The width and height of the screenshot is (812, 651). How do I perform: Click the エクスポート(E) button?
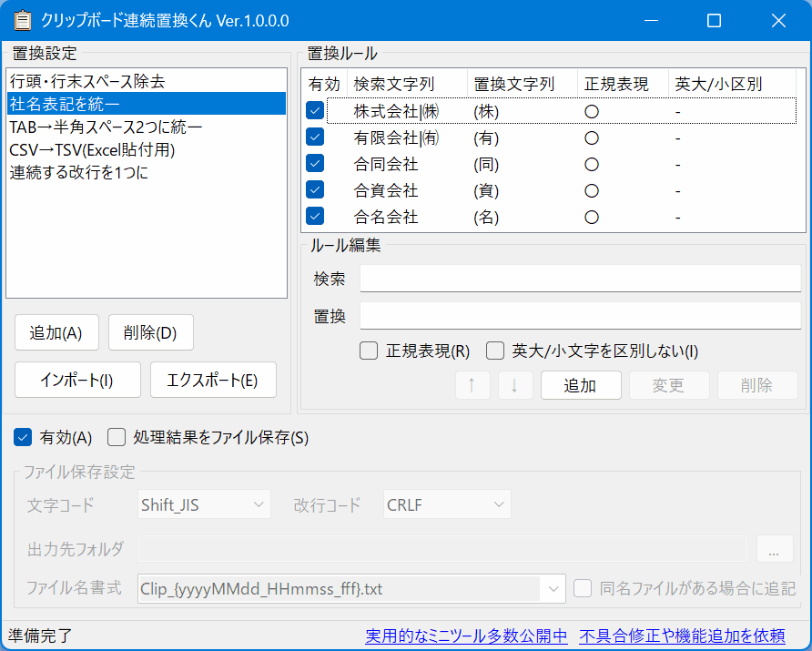(213, 380)
